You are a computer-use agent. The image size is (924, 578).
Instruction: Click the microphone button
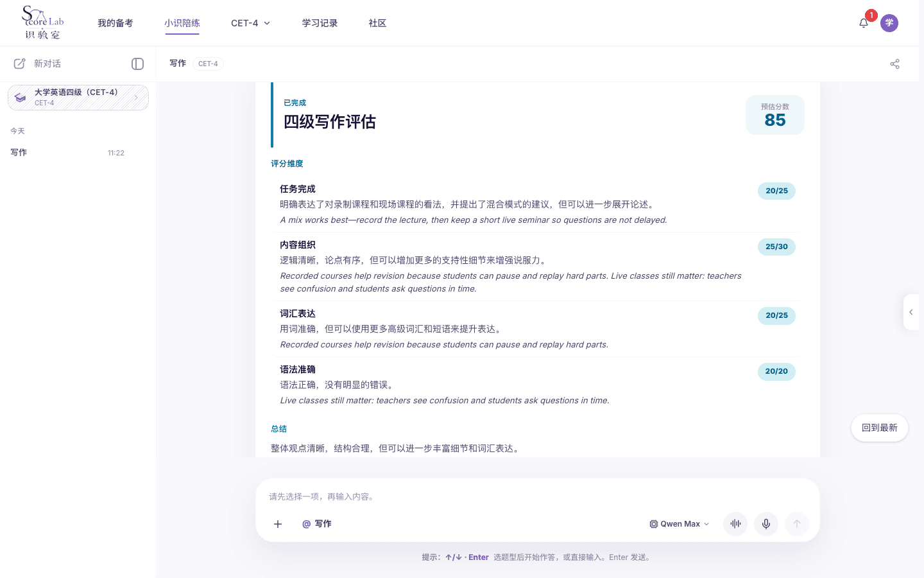coord(766,524)
